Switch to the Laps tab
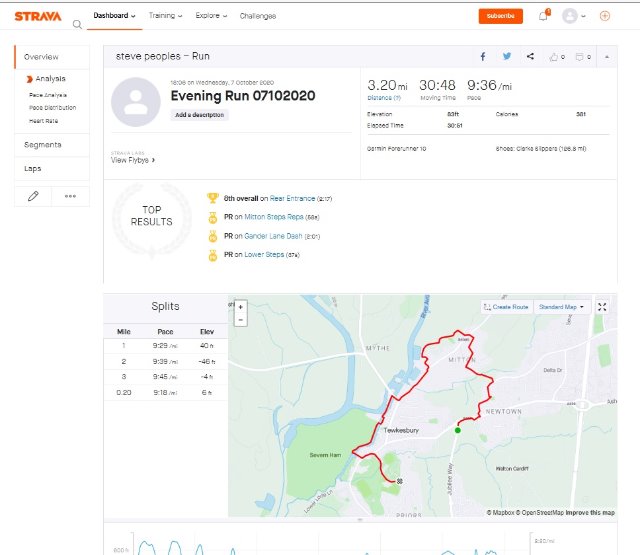640x555 pixels. [33, 169]
